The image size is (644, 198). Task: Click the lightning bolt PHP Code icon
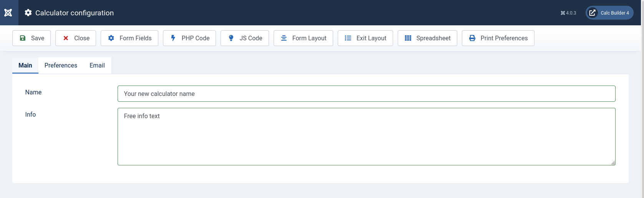point(173,38)
